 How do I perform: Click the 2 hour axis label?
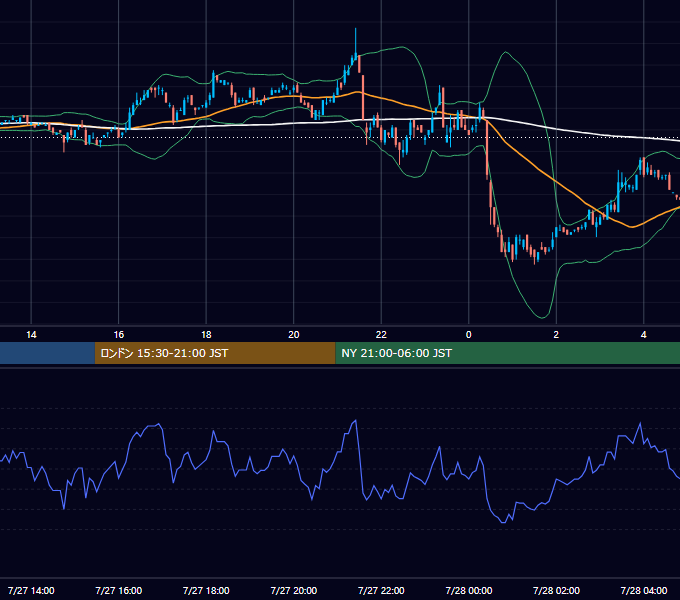pyautogui.click(x=556, y=335)
